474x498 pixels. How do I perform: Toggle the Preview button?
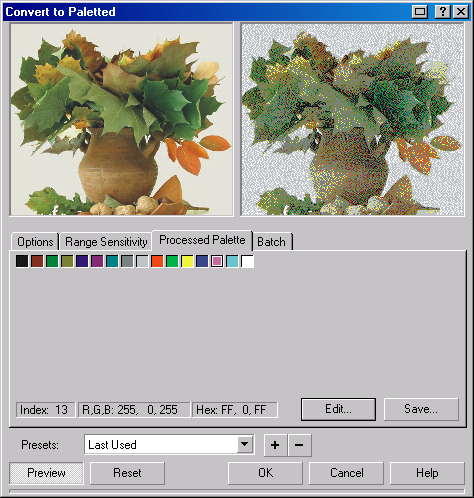pos(46,473)
